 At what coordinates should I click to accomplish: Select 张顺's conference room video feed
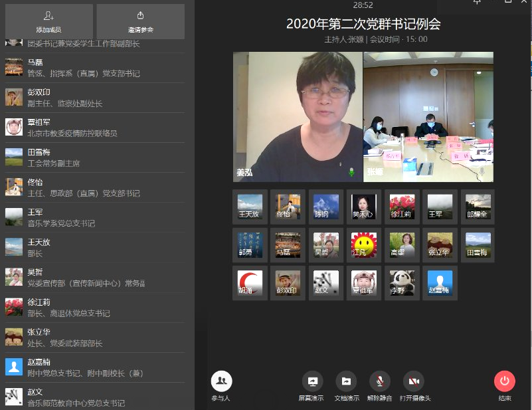click(x=428, y=117)
